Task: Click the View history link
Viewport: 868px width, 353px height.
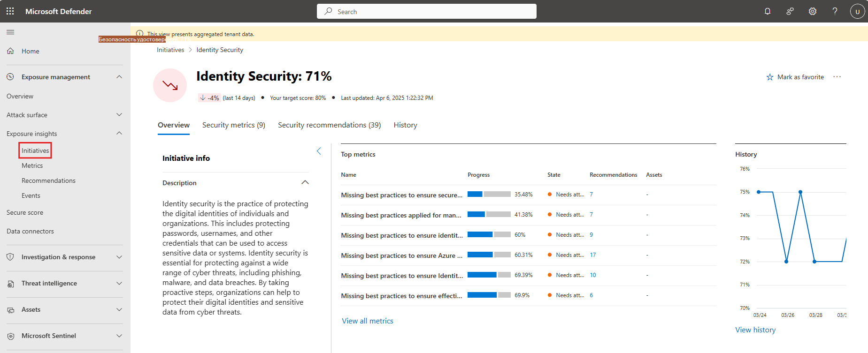Action: [x=755, y=330]
